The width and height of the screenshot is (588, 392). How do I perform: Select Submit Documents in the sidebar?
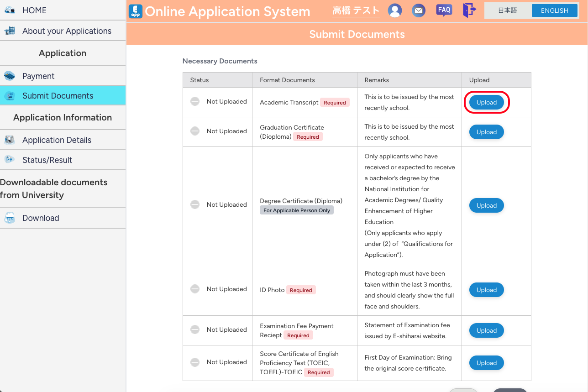click(58, 96)
